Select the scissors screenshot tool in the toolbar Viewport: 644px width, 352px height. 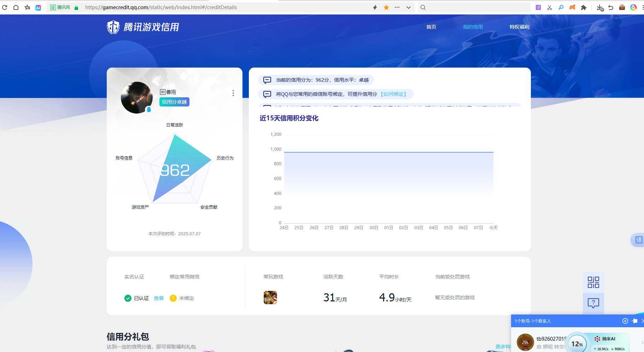click(x=549, y=7)
